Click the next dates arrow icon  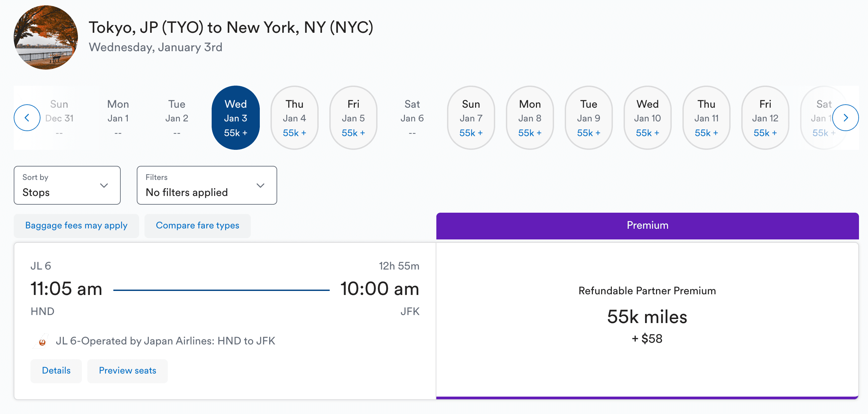845,118
